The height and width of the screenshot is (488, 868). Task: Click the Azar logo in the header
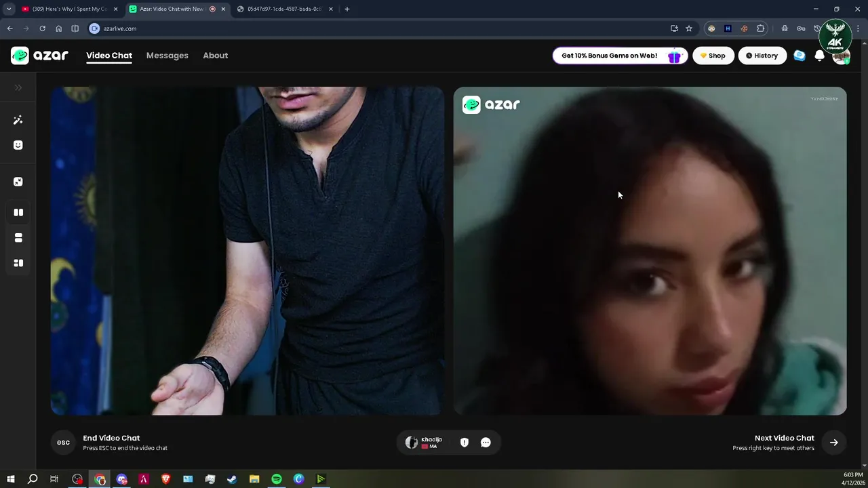[x=39, y=56]
